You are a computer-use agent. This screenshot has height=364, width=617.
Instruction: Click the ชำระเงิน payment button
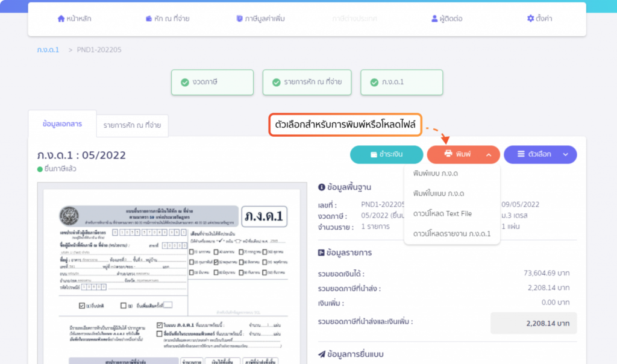click(x=386, y=154)
